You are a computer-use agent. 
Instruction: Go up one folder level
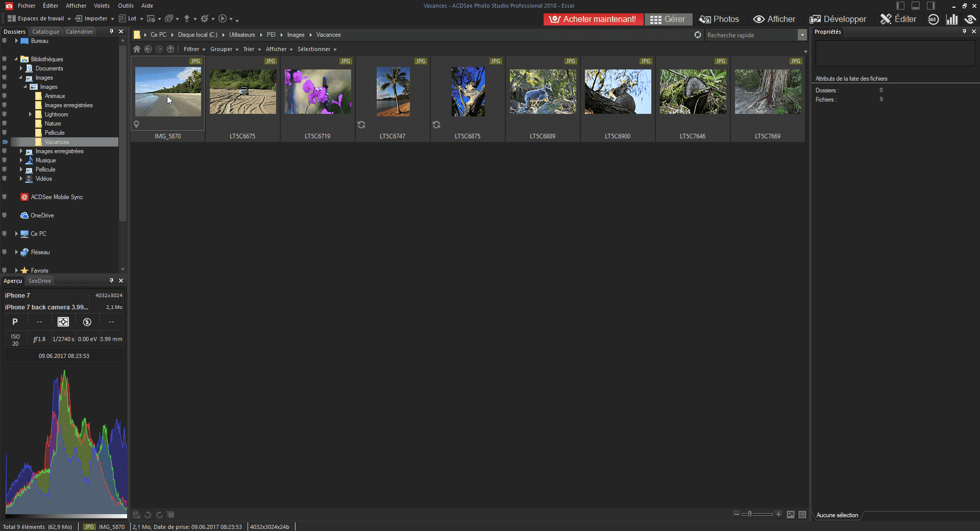click(170, 49)
